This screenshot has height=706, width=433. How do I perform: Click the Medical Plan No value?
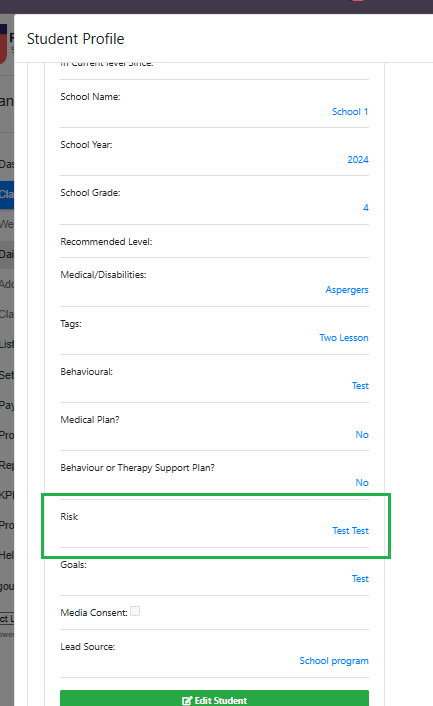[x=362, y=434]
